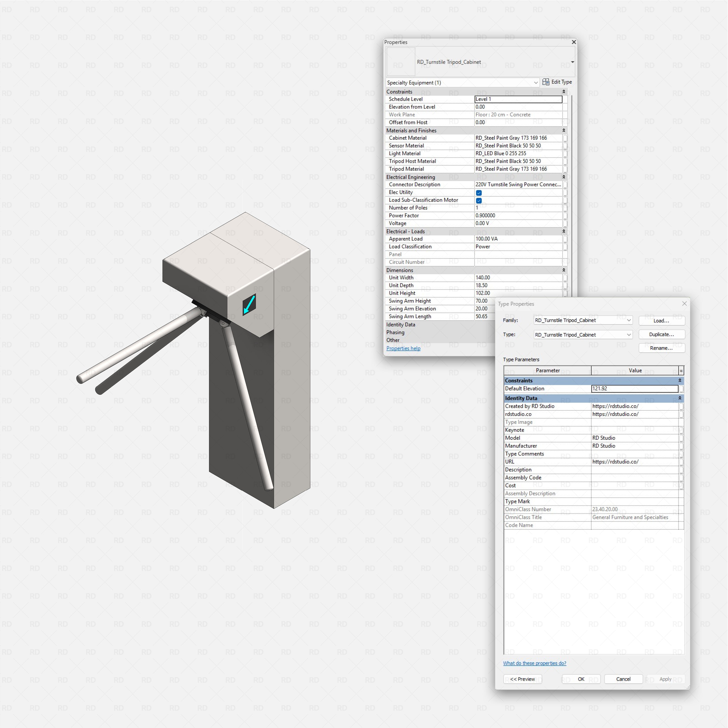The width and height of the screenshot is (728, 728).
Task: Click the Default Elevation value field
Action: tap(635, 389)
